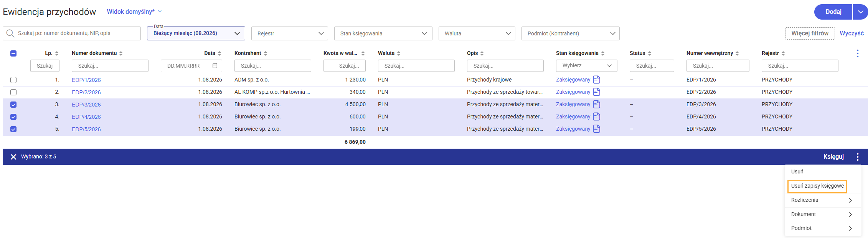868x238 pixels.
Task: Sort by Kontrahent column
Action: [x=266, y=53]
